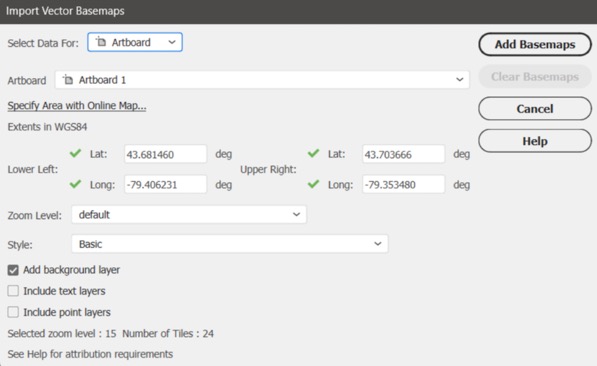Click the Cancel button

[x=535, y=109]
